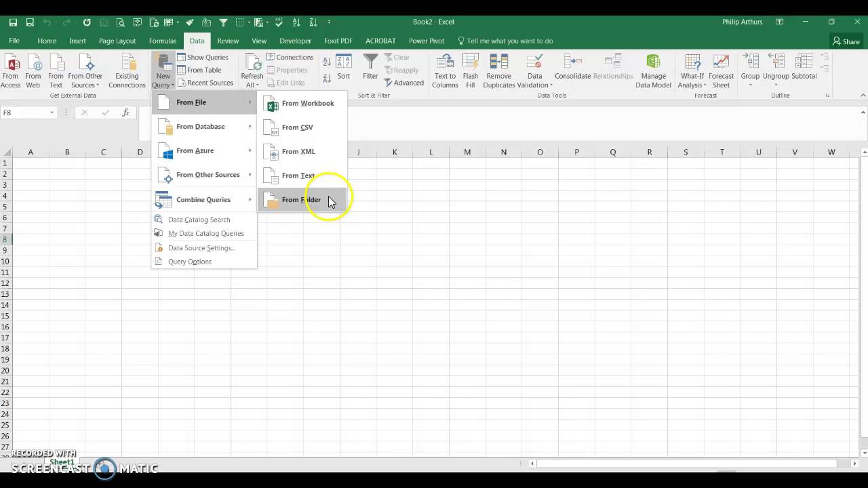
Task: Open the Sort dialog
Action: (344, 68)
